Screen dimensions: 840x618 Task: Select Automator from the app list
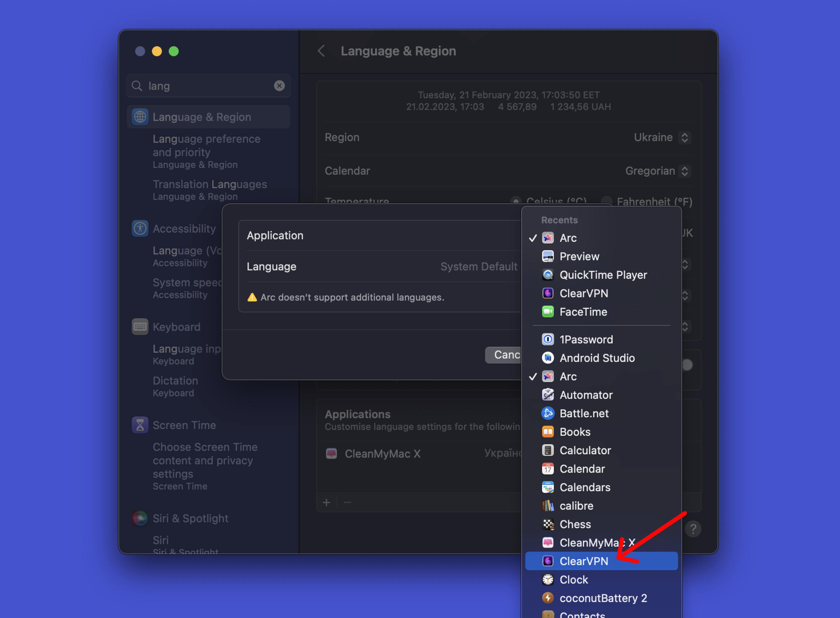point(601,395)
